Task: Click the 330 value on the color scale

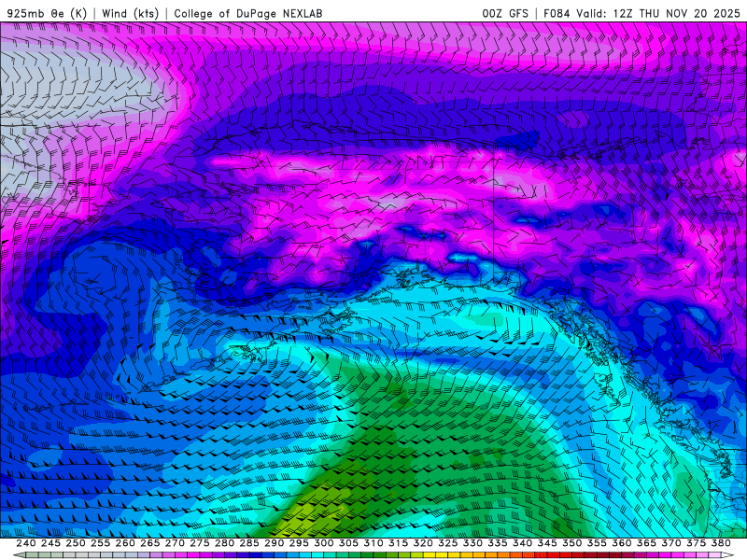Action: [x=472, y=543]
